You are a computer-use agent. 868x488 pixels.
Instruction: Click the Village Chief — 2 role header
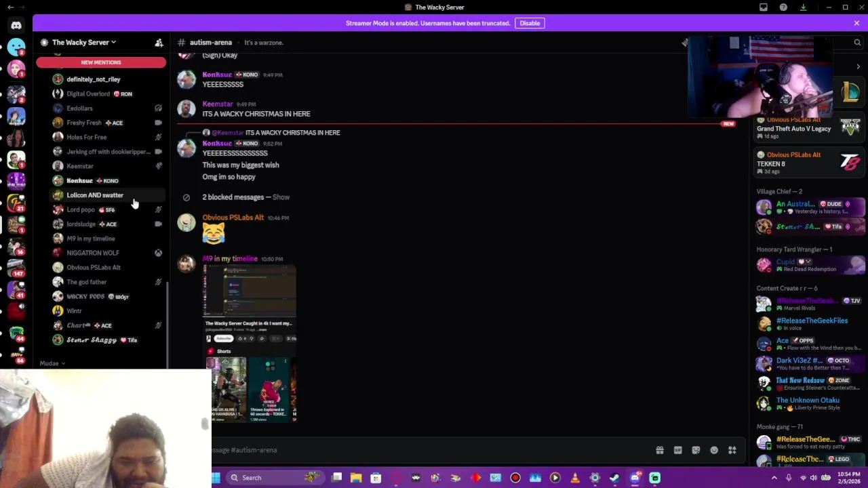click(x=779, y=192)
